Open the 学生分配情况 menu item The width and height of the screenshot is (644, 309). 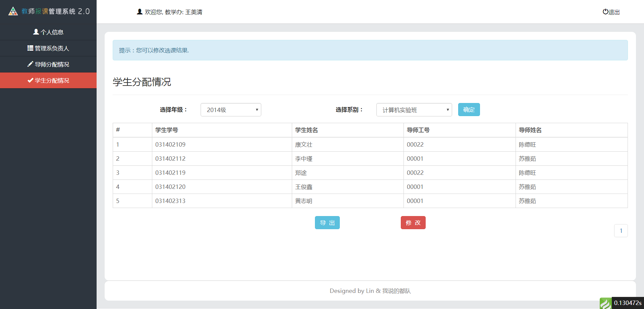[x=48, y=80]
